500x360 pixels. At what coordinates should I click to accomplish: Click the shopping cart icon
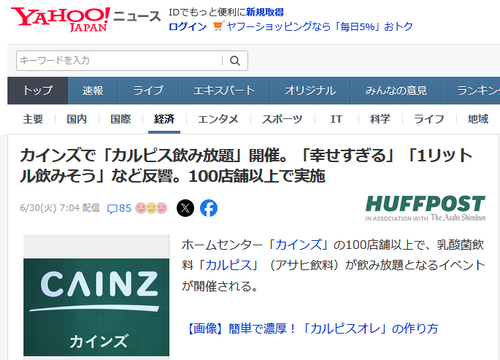tap(218, 26)
